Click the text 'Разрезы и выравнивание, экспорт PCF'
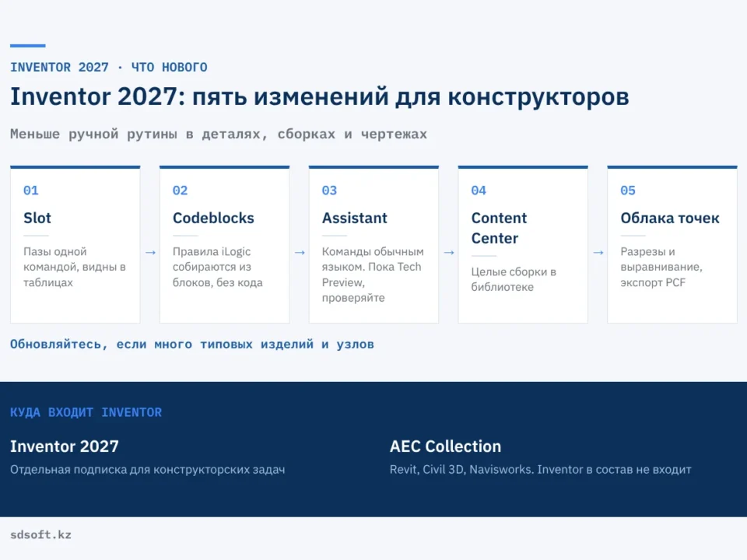This screenshot has width=747, height=560. 661,267
